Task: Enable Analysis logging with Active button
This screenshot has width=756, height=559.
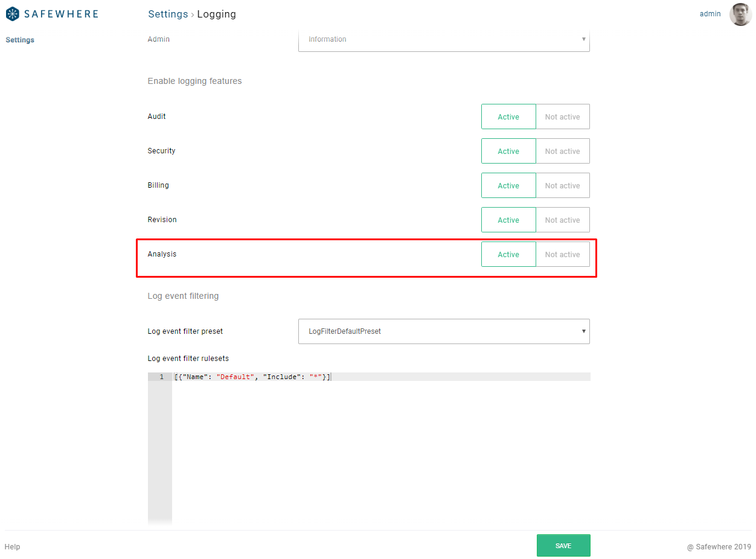Action: [508, 254]
